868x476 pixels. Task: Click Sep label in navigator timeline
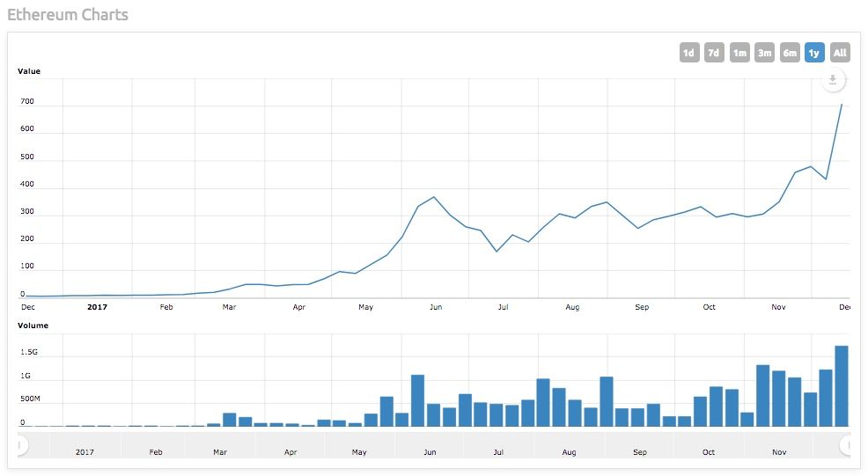pyautogui.click(x=640, y=452)
